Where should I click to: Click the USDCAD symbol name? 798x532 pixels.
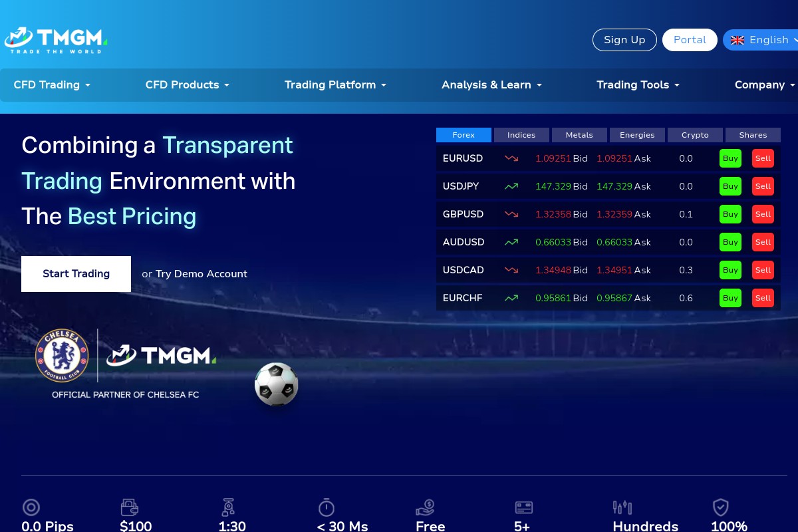coord(464,270)
